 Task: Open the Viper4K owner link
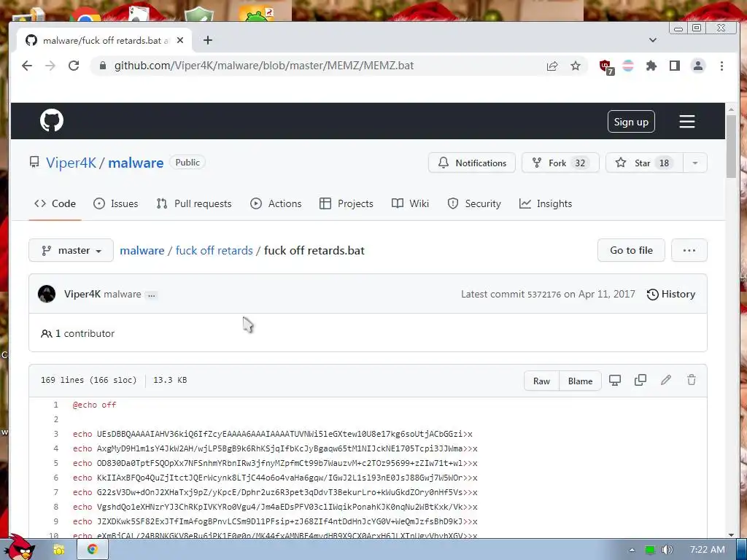(71, 163)
